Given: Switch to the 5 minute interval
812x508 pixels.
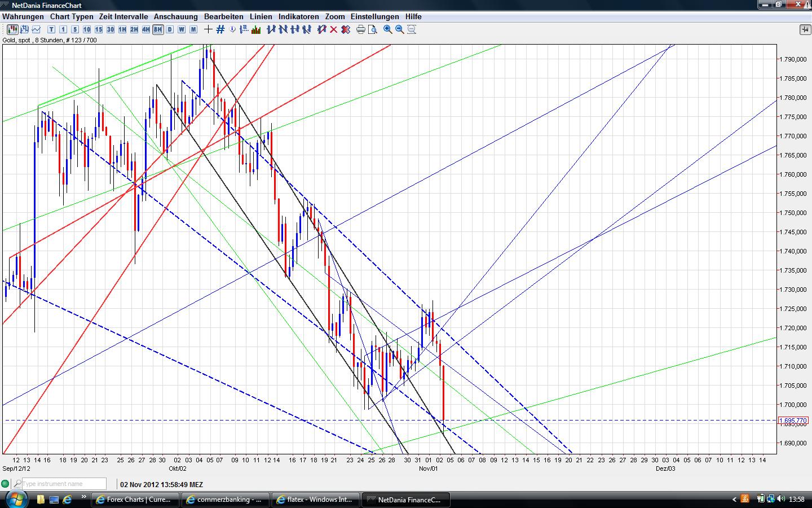Looking at the screenshot, I should [75, 29].
